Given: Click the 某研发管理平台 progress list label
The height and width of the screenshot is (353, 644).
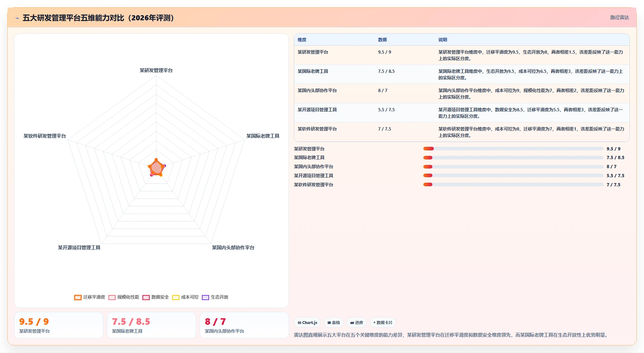Looking at the screenshot, I should (x=309, y=149).
